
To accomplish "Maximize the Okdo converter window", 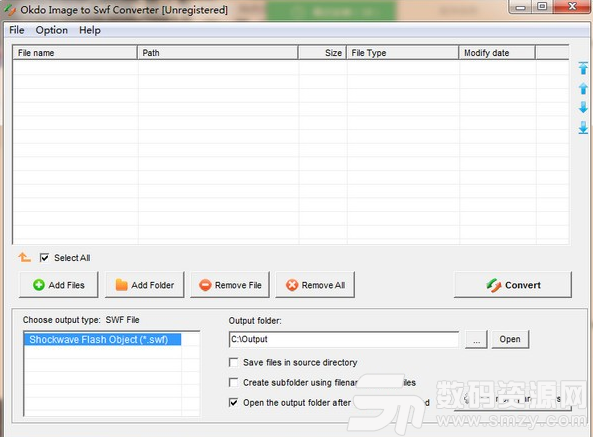I will pyautogui.click(x=542, y=6).
